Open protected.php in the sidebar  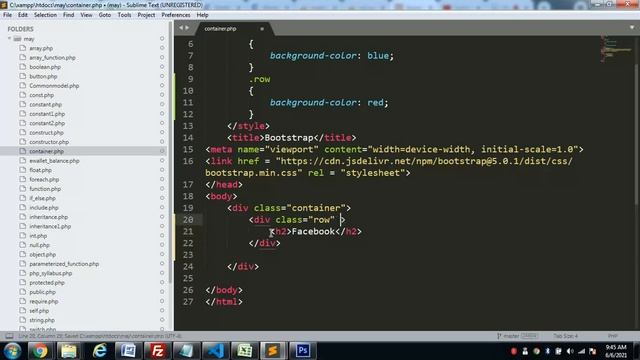[47, 283]
